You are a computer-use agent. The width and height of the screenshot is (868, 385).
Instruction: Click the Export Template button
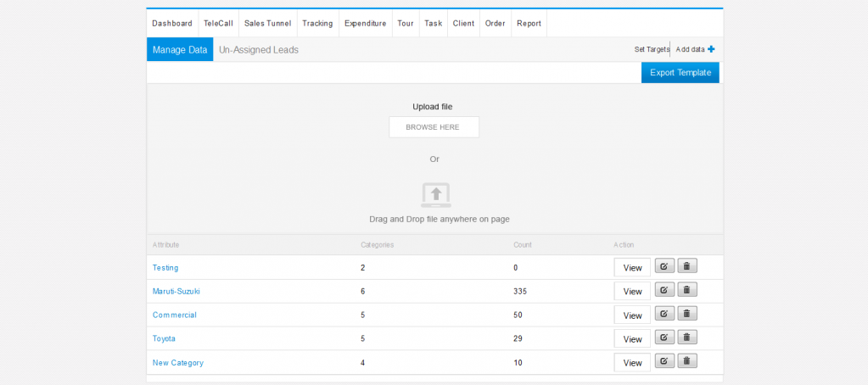pyautogui.click(x=680, y=72)
